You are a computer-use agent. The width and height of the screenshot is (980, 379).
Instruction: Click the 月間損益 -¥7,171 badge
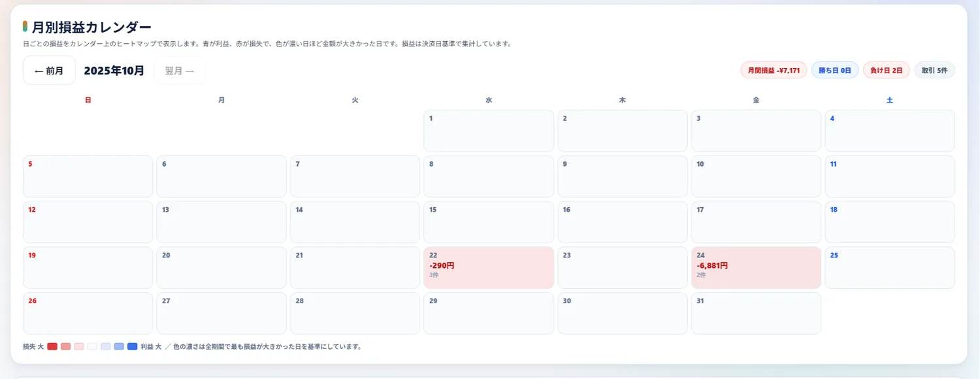tap(774, 71)
